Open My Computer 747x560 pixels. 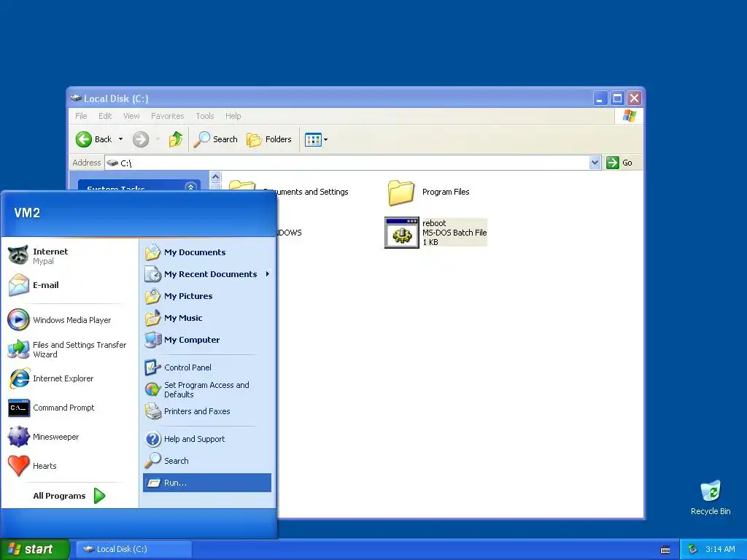pyautogui.click(x=206, y=340)
